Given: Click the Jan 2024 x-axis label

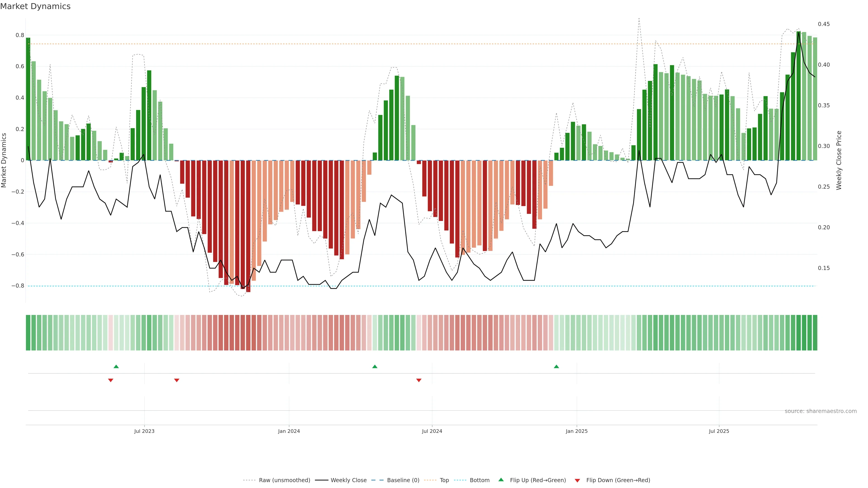Looking at the screenshot, I should [x=289, y=431].
